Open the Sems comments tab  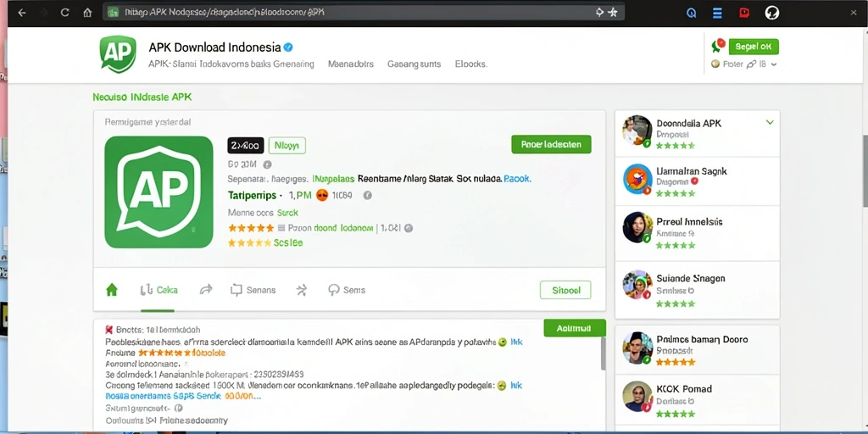tap(347, 290)
